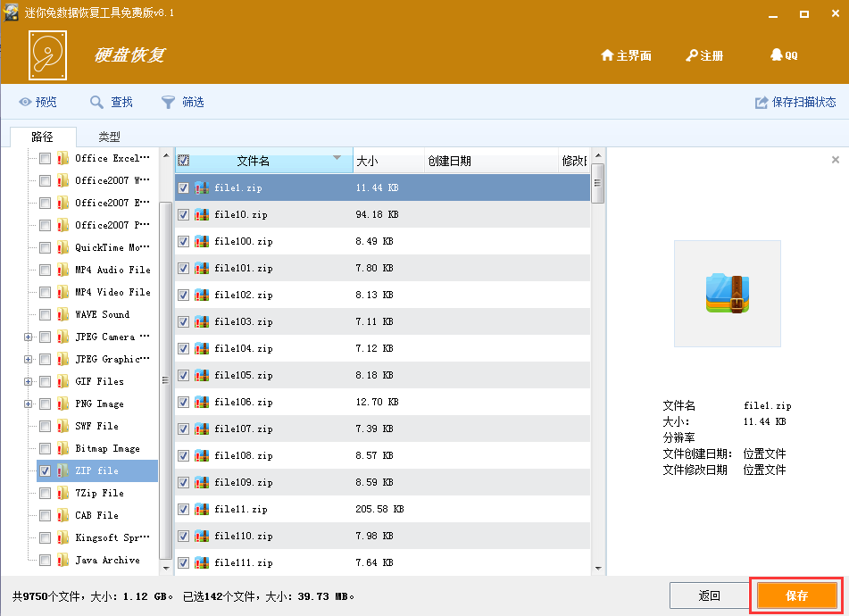Open the filter funnel icon
849x616 pixels.
(x=168, y=102)
